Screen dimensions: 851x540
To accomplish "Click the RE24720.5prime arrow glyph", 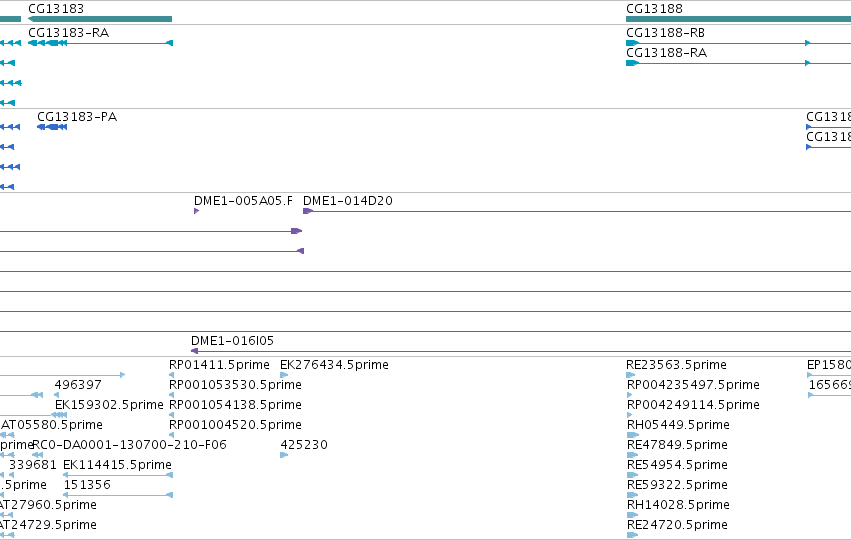I will coord(632,535).
